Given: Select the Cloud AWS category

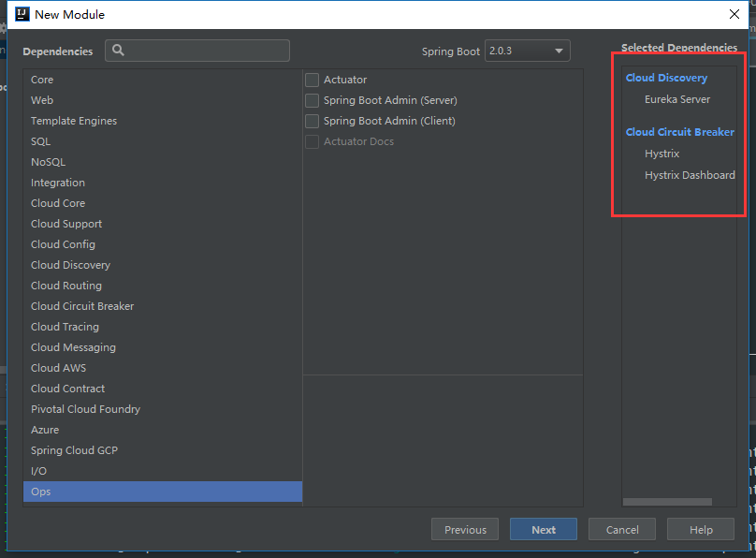Looking at the screenshot, I should (163, 368).
